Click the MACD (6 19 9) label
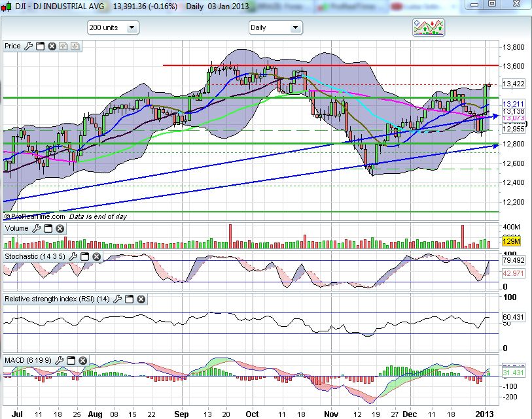 pyautogui.click(x=28, y=360)
